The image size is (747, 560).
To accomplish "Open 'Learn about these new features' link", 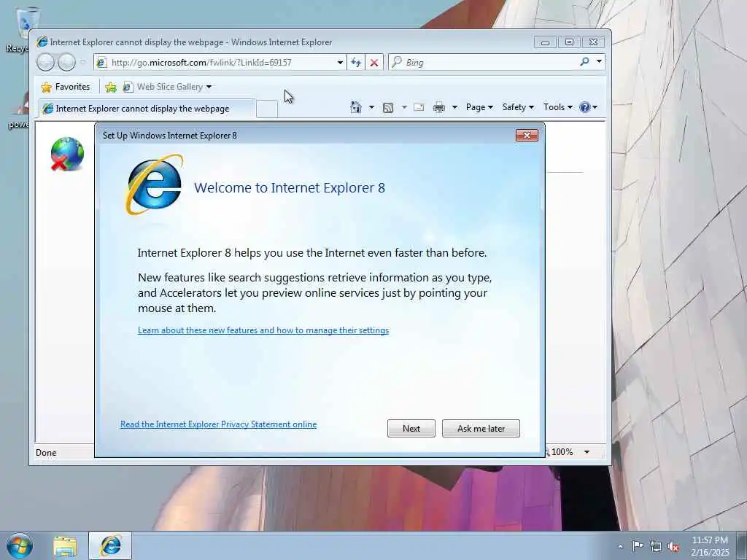I will [263, 330].
